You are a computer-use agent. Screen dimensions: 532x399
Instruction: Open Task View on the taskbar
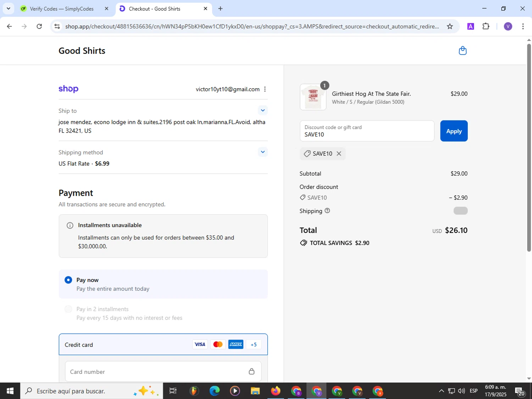[173, 391]
